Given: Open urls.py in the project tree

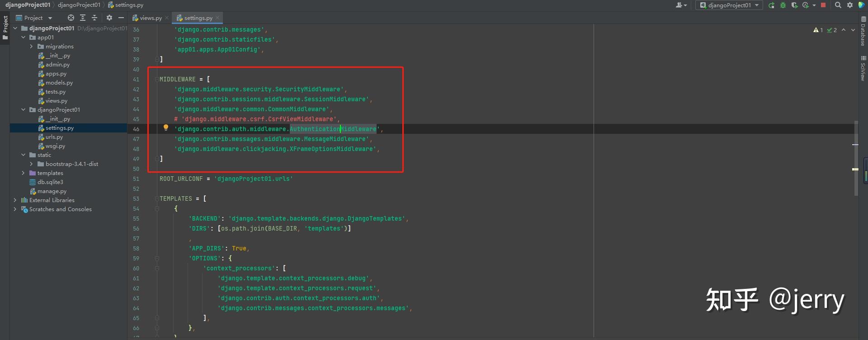Looking at the screenshot, I should [x=54, y=137].
